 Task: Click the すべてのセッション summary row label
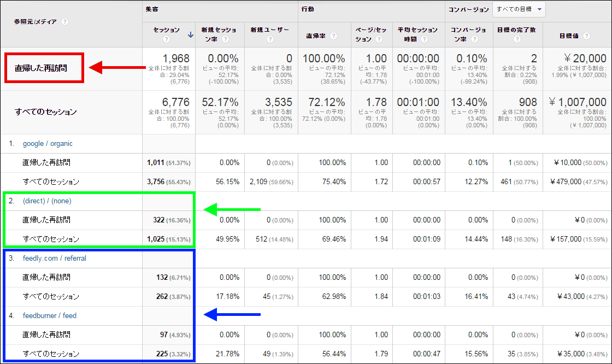45,112
